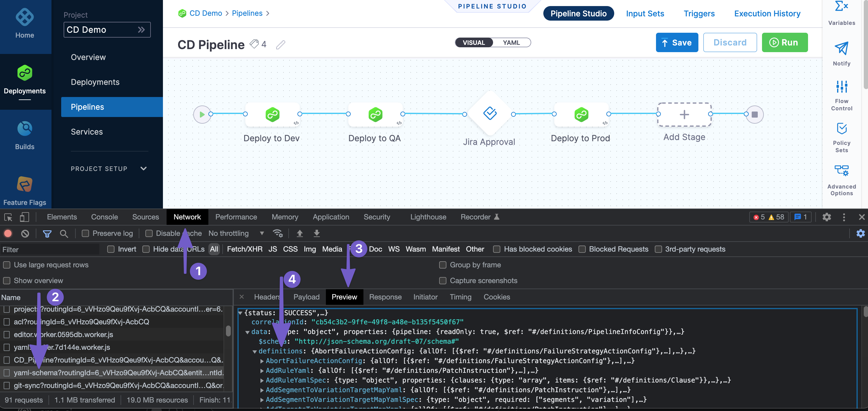This screenshot has width=868, height=411.
Task: Click the Builds module icon in sidebar
Action: coord(25,129)
